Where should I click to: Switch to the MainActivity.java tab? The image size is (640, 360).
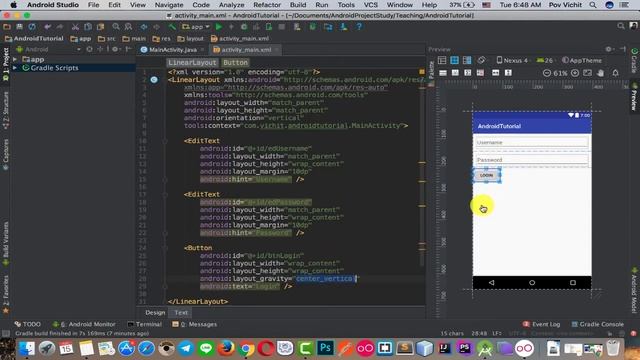pyautogui.click(x=172, y=50)
